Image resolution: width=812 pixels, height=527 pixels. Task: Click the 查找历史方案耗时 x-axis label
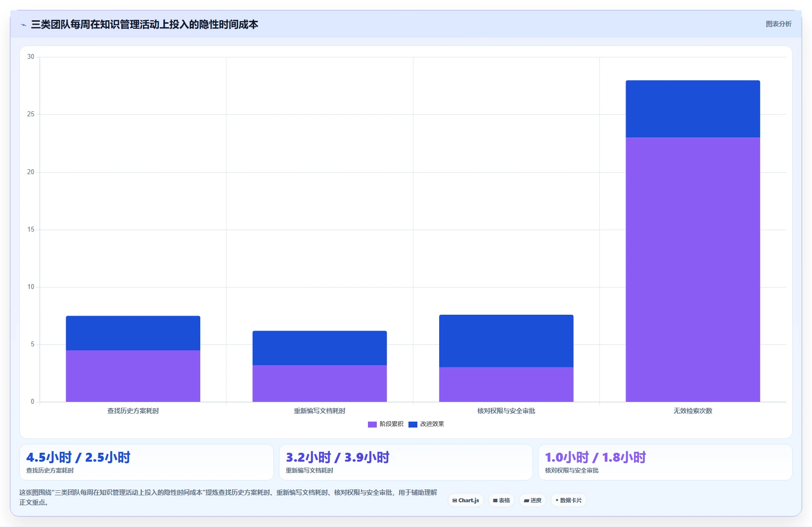tap(133, 411)
